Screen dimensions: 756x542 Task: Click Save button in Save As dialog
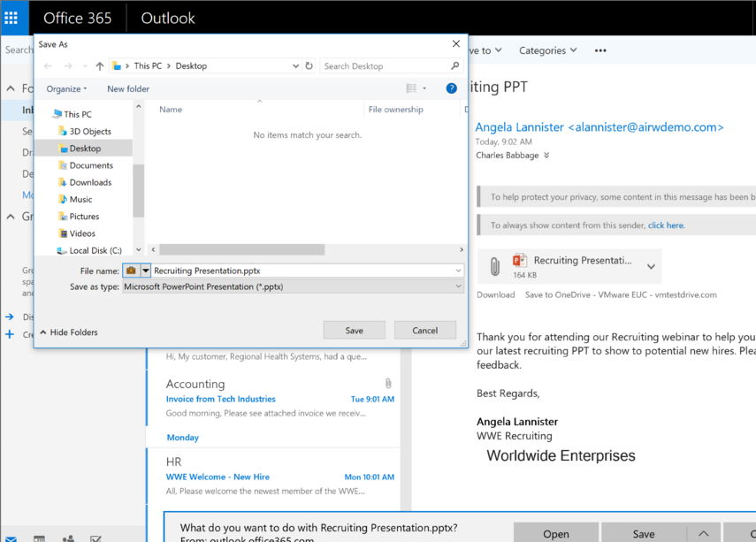click(x=354, y=331)
